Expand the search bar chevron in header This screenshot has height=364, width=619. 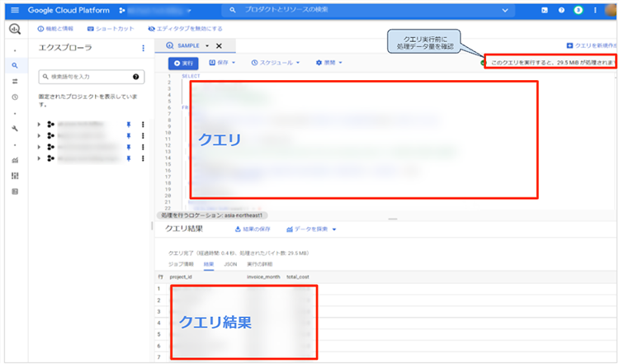(505, 10)
